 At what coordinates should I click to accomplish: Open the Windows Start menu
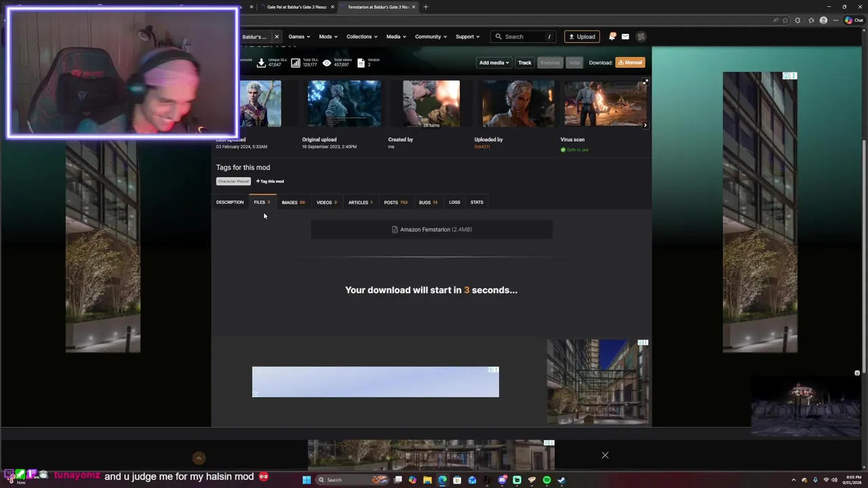(307, 480)
